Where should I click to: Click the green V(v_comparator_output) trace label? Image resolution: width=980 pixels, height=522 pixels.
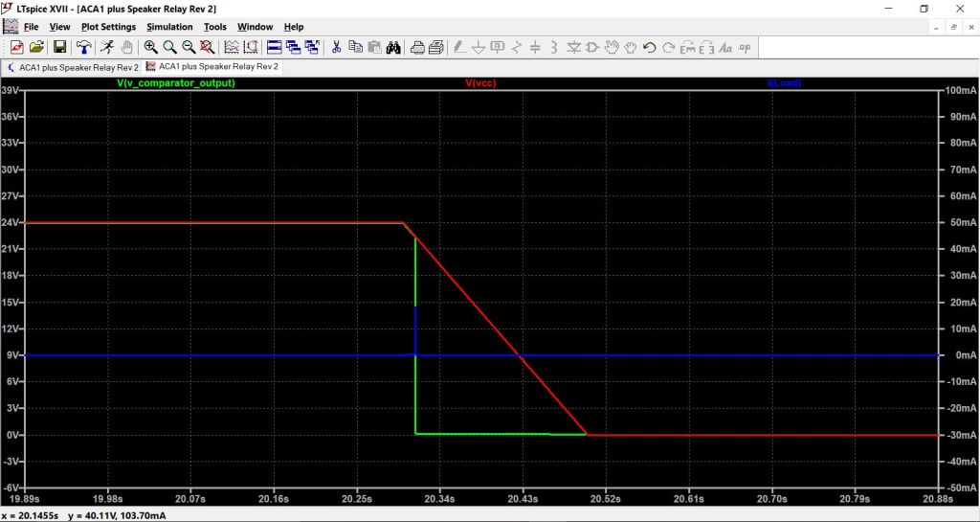(x=176, y=82)
